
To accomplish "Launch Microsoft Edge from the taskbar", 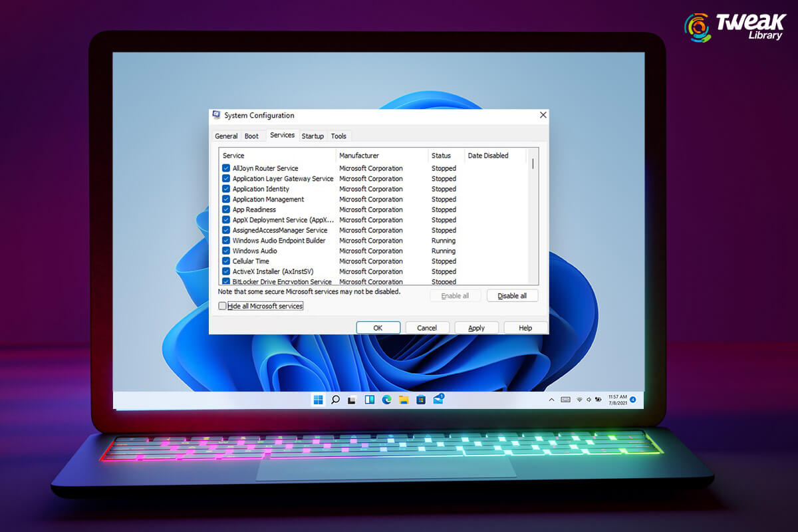I will [387, 400].
